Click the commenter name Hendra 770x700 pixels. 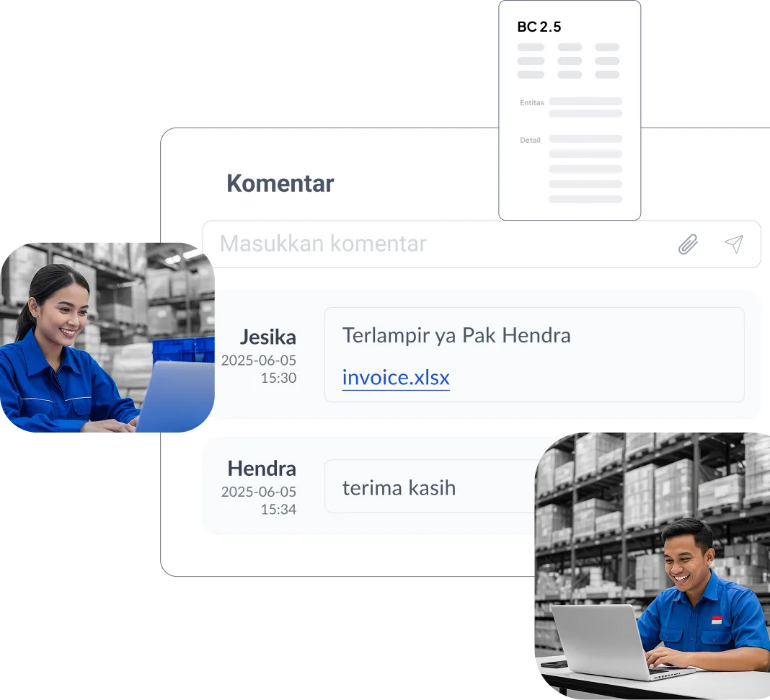click(262, 469)
